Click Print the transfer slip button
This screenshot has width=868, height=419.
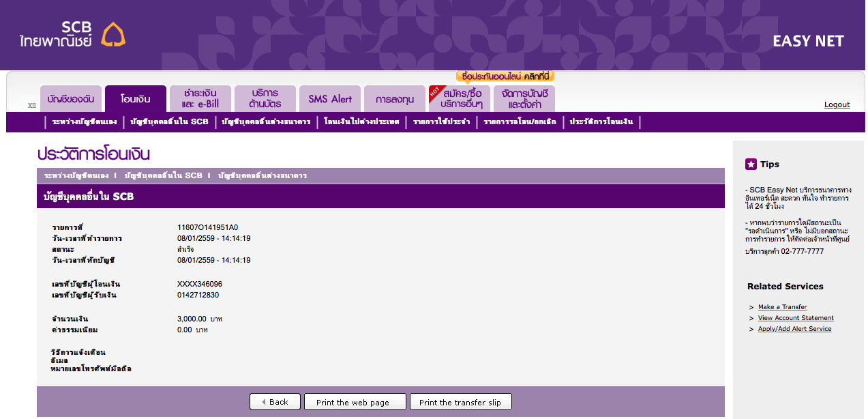(460, 402)
